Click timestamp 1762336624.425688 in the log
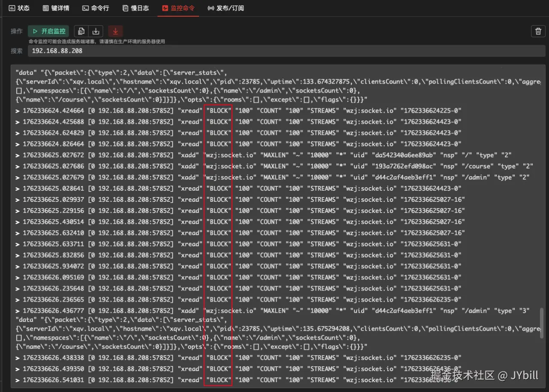Image resolution: width=549 pixels, height=392 pixels. coord(54,122)
